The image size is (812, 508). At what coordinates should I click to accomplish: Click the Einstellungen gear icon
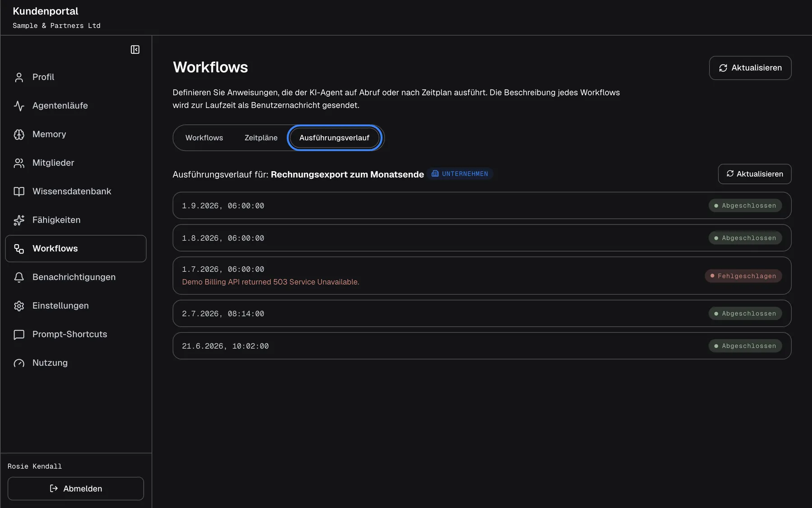point(19,306)
